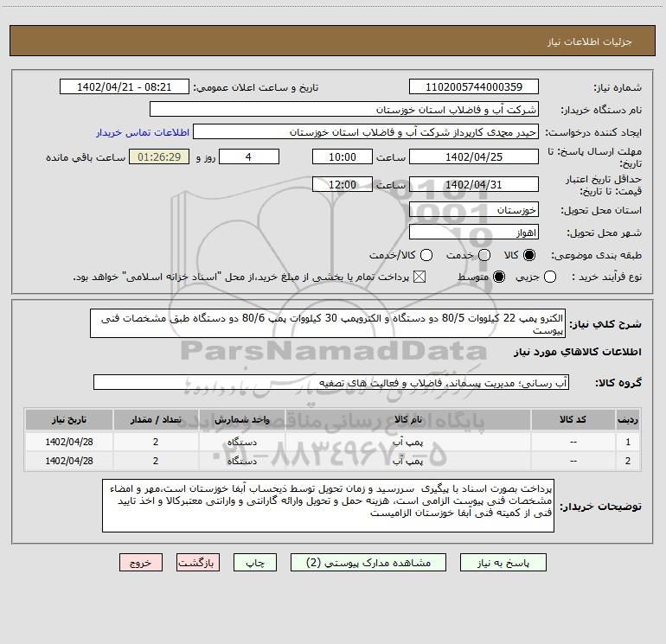
Task: Click the نام کالا column header
Action: [x=407, y=419]
